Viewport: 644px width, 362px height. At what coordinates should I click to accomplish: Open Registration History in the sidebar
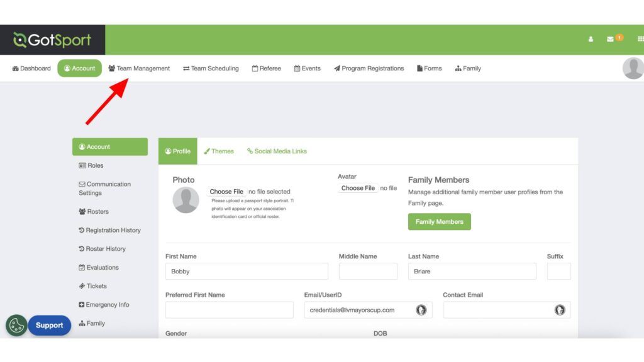tap(113, 230)
